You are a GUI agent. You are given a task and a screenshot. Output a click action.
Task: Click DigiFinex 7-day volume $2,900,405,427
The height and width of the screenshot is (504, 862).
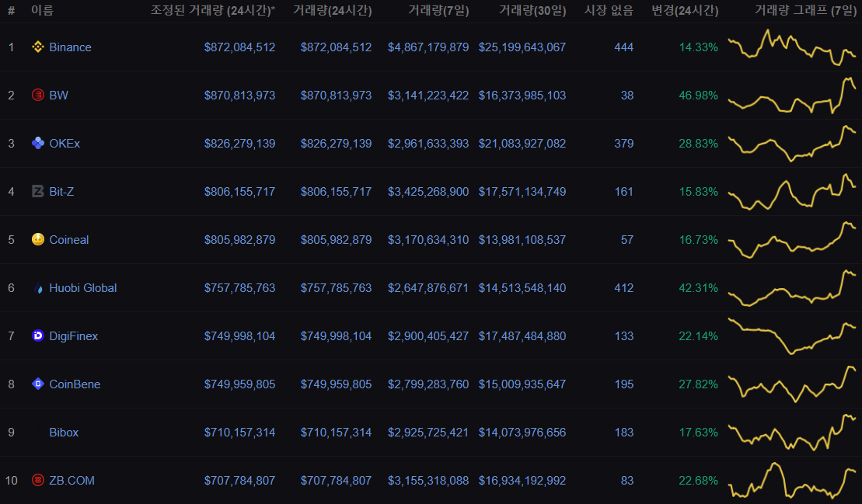pyautogui.click(x=428, y=336)
